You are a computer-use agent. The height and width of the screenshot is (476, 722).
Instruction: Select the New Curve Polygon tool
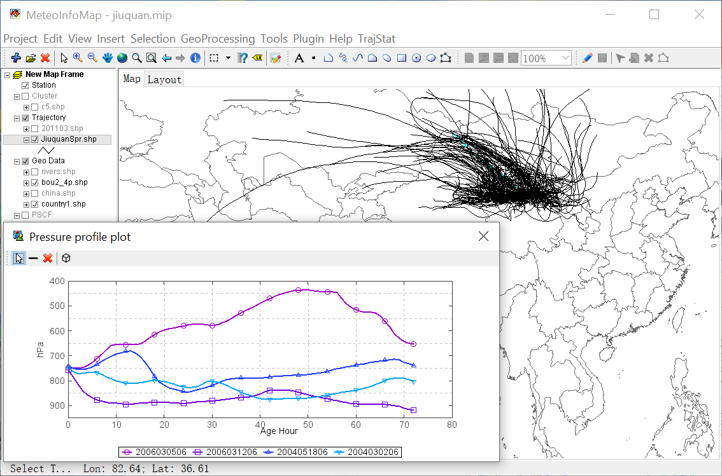387,58
